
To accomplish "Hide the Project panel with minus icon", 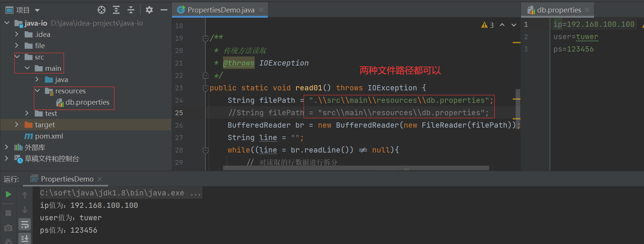I will [x=164, y=10].
